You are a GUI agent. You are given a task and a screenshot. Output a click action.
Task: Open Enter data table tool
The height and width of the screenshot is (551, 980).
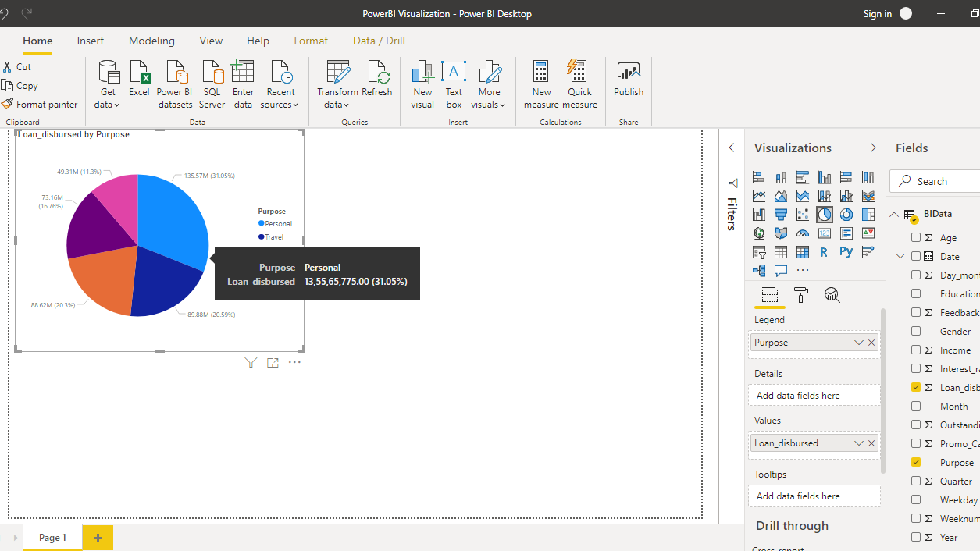tap(243, 84)
